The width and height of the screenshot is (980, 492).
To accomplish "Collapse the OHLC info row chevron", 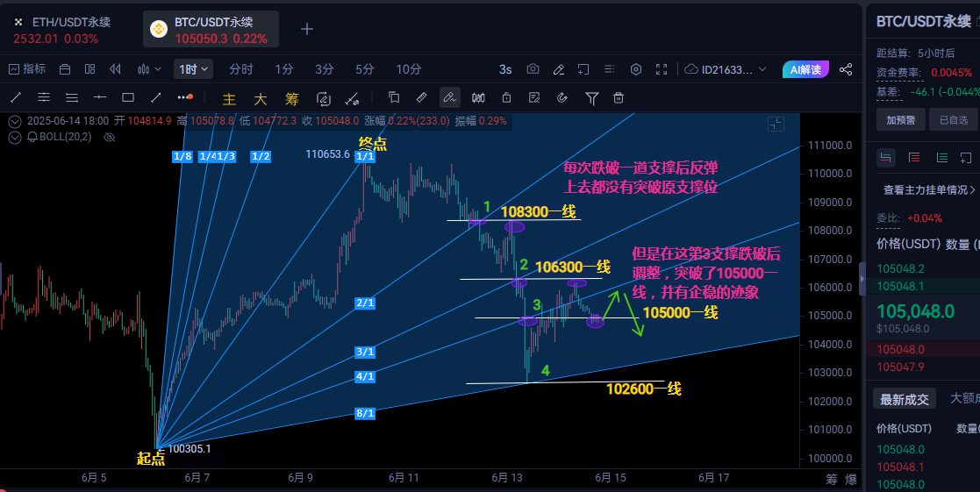I will [x=15, y=122].
